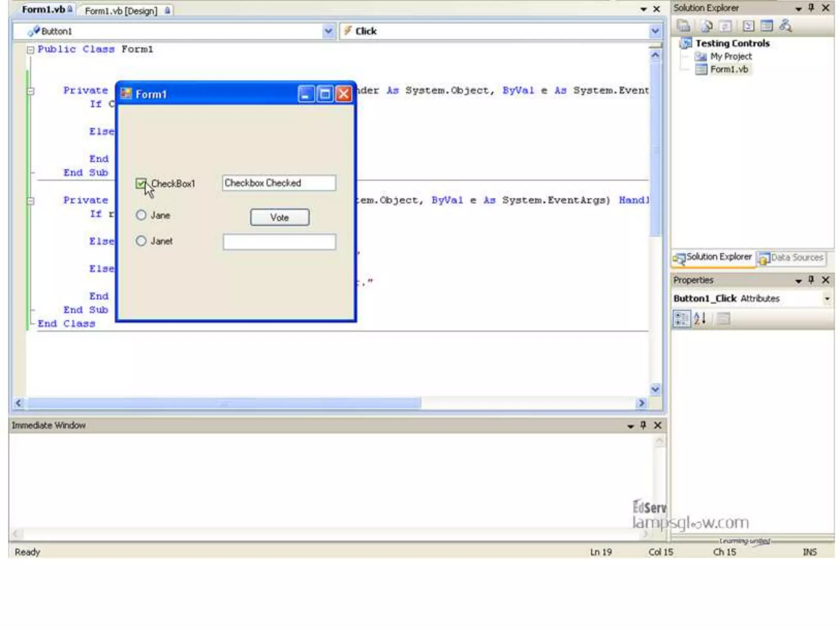The width and height of the screenshot is (840, 630).
Task: Click Ln 19 status bar entry
Action: tap(601, 552)
